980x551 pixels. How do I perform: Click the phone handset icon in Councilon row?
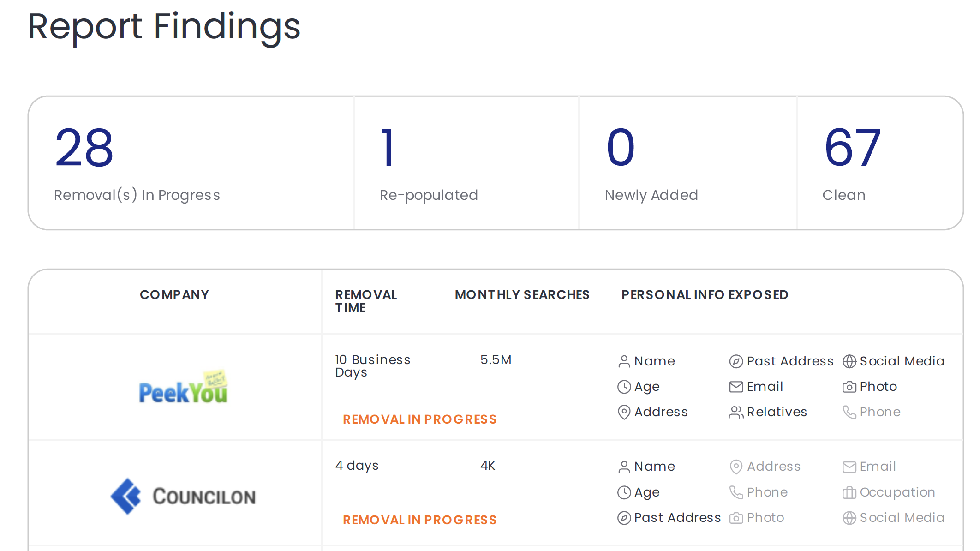(x=736, y=492)
